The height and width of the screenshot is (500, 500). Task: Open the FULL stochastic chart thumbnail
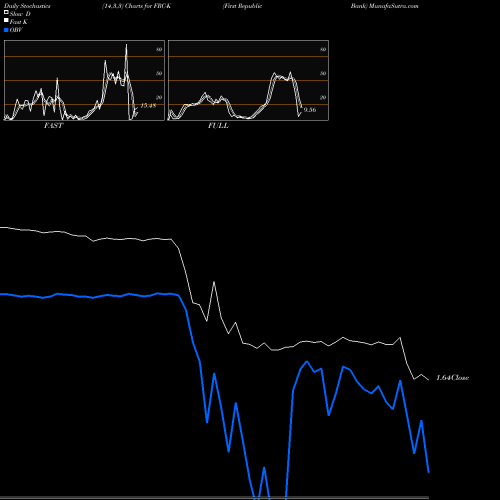(x=248, y=80)
